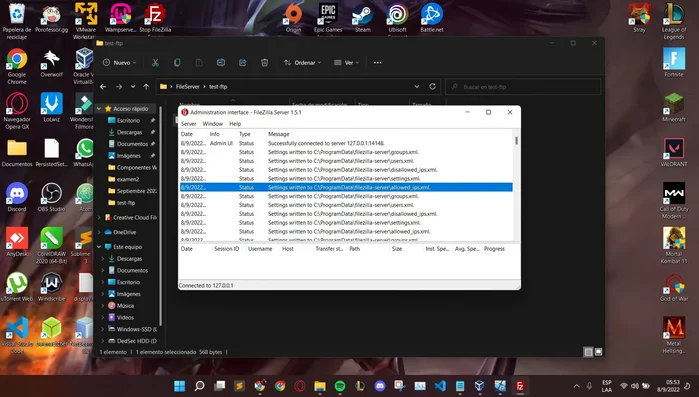Click the Windows Start button
699x397 pixels.
tap(180, 386)
